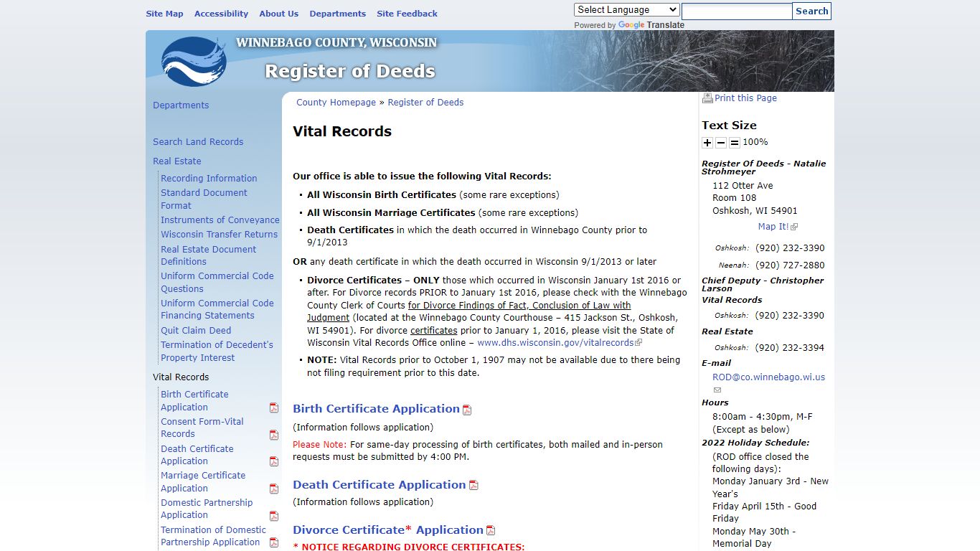Open sidebar Marriage Certificate Application link
Screen dimensions: 980x551
(203, 482)
